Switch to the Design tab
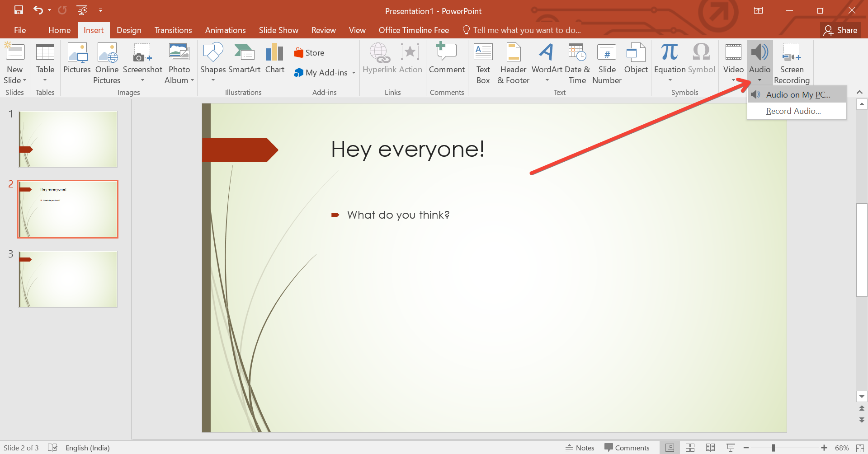The width and height of the screenshot is (868, 454). [129, 30]
